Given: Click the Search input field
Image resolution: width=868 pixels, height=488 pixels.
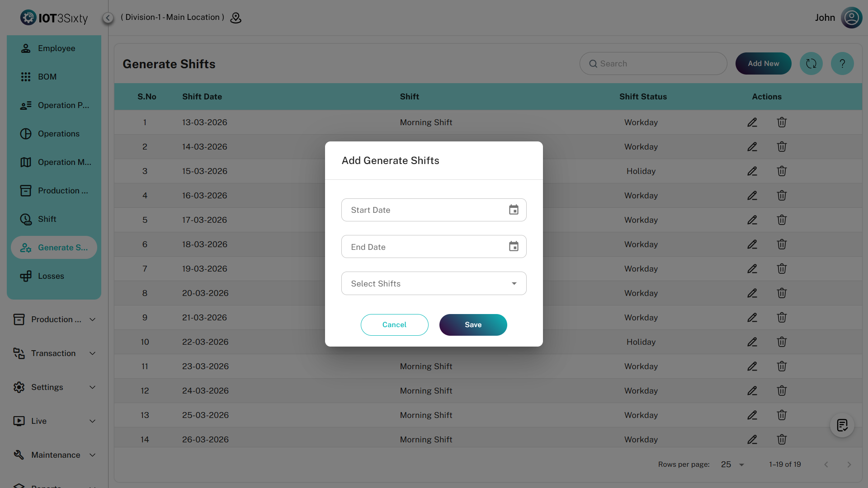Looking at the screenshot, I should click(x=653, y=64).
